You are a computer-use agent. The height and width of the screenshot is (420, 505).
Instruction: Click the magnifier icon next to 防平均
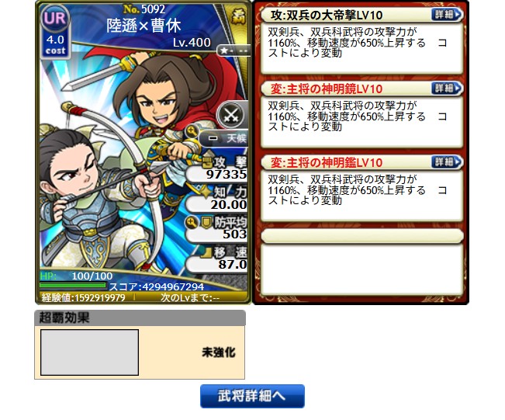(x=192, y=222)
